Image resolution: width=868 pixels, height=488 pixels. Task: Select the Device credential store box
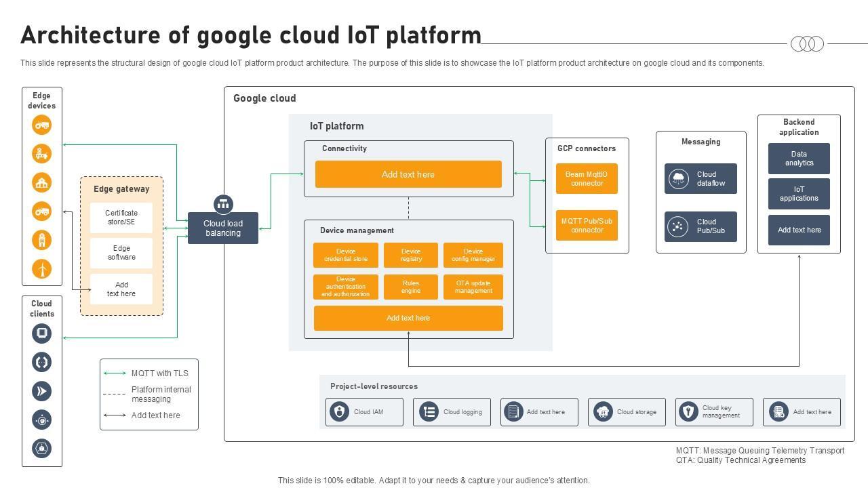click(x=346, y=256)
